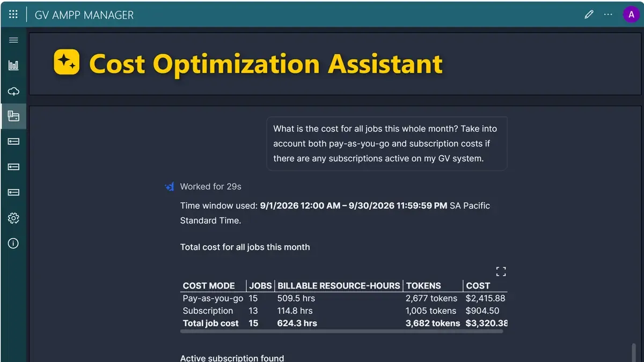Screen dimensions: 644x362
Task: Click the TOKENS column header
Action: 423,286
